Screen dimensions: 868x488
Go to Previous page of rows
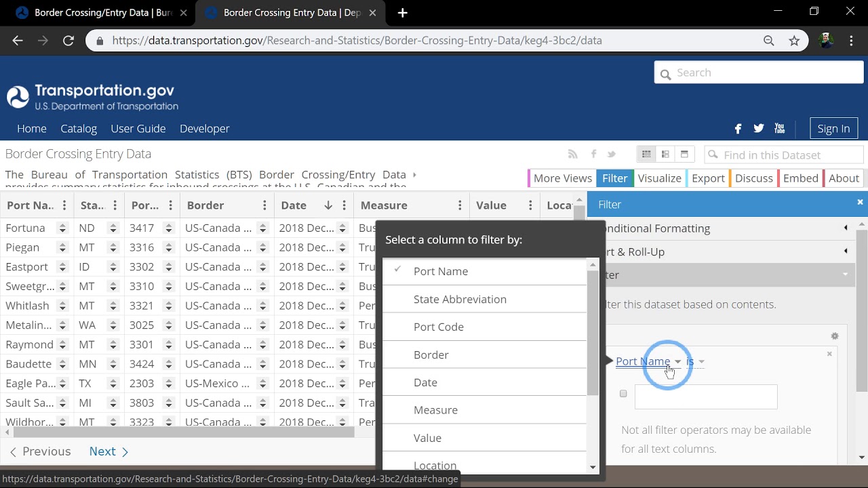tap(40, 451)
